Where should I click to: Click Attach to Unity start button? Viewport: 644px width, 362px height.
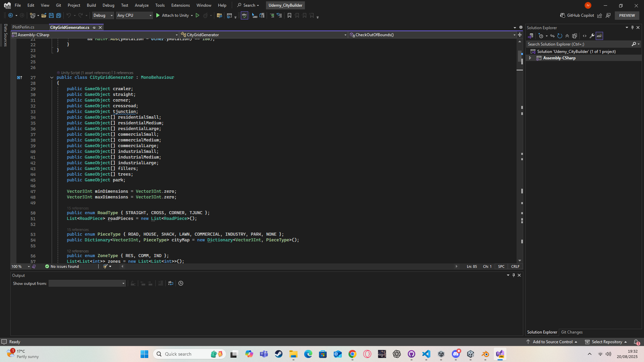click(172, 15)
